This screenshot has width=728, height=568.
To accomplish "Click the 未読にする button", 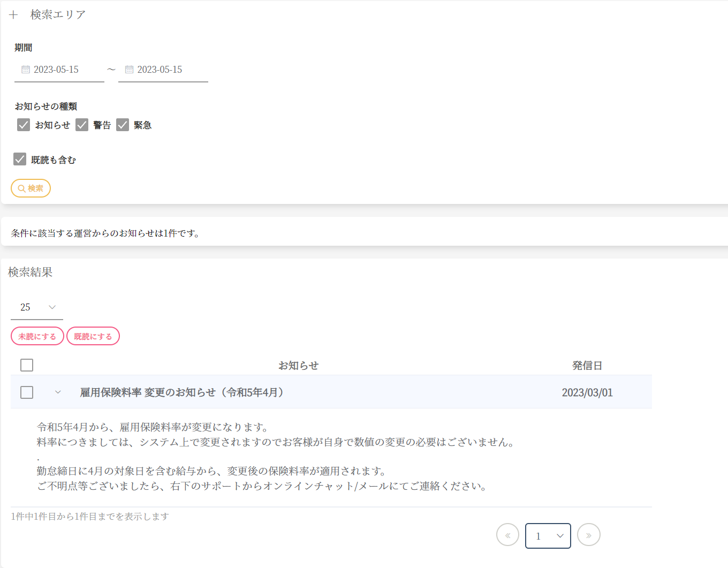I will pyautogui.click(x=37, y=336).
